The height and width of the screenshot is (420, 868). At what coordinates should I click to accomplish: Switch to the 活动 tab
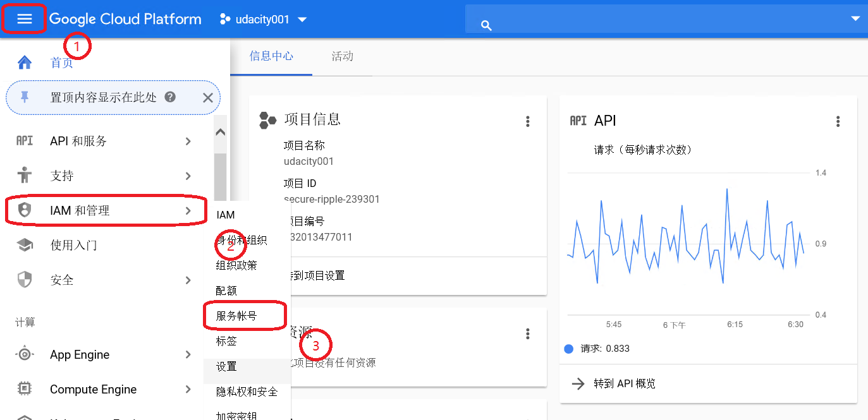342,56
